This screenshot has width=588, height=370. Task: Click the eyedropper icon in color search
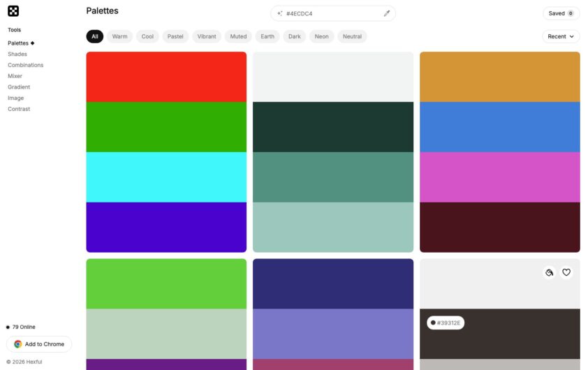click(x=387, y=13)
